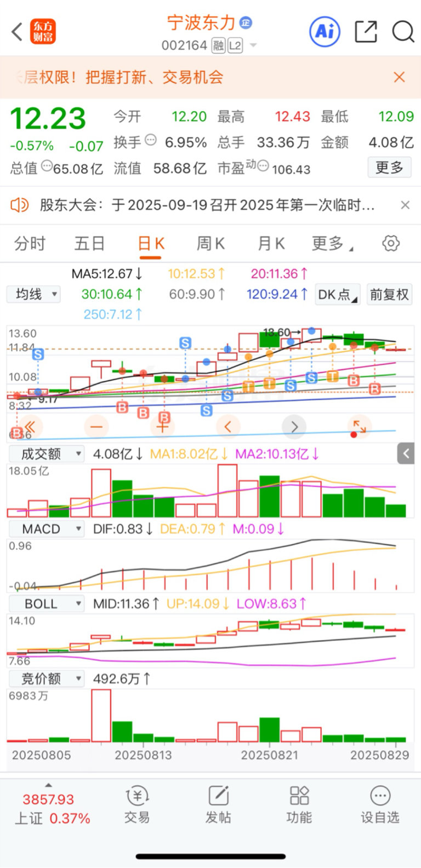Open the 更多 quote details button

point(389,168)
